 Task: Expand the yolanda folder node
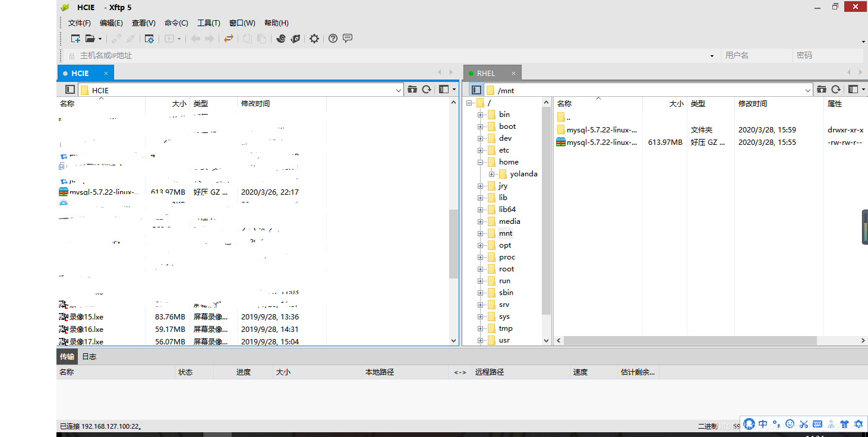(491, 174)
